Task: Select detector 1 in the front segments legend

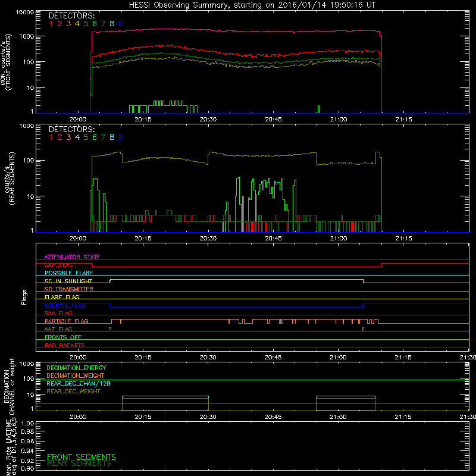Action: [51, 24]
